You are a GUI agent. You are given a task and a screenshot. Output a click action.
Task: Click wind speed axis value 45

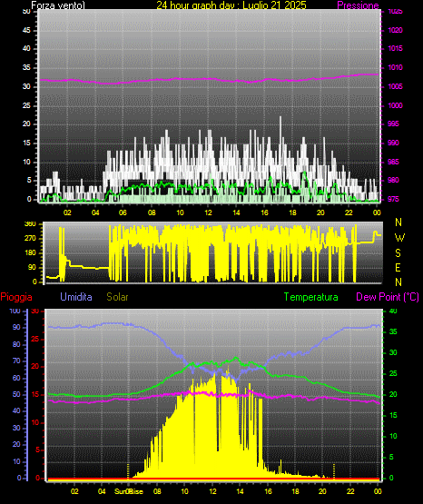coord(26,30)
